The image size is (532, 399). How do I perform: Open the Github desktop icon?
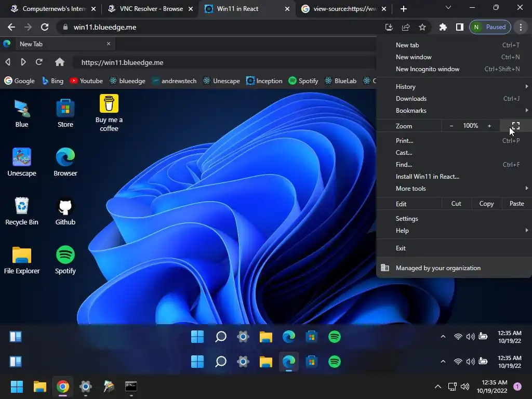tap(65, 211)
